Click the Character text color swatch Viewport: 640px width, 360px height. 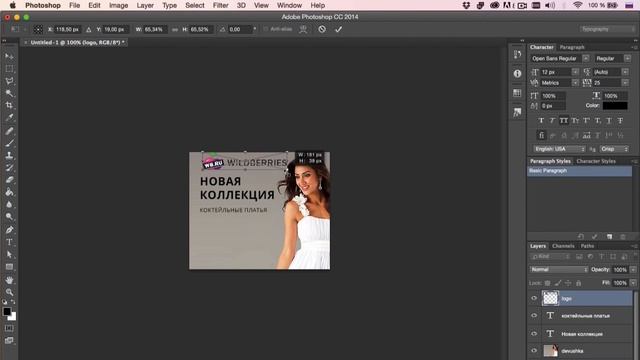pyautogui.click(x=615, y=106)
